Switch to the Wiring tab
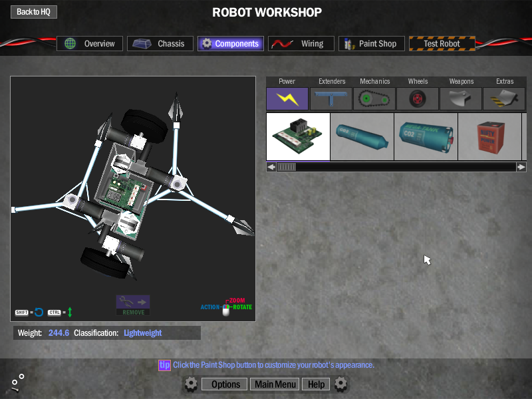This screenshot has height=399, width=532. [301, 43]
